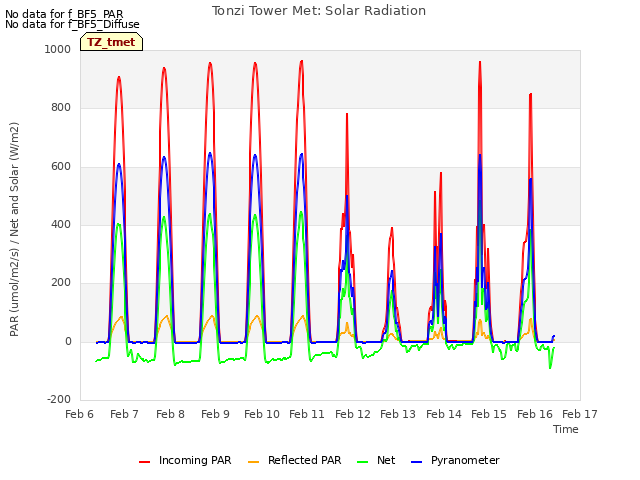Viewport: 640px width, 480px height.
Task: Click the 200 y-axis tick label
Action: (x=61, y=282)
